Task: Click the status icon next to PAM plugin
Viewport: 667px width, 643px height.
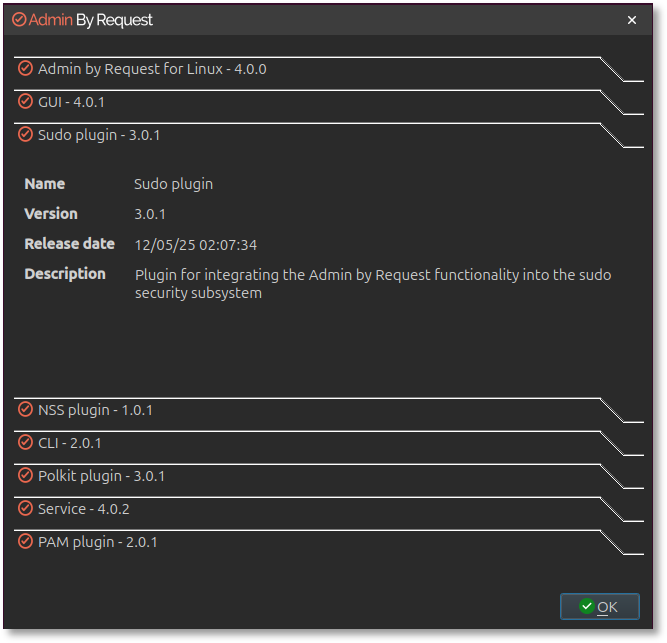Action: pyautogui.click(x=26, y=542)
